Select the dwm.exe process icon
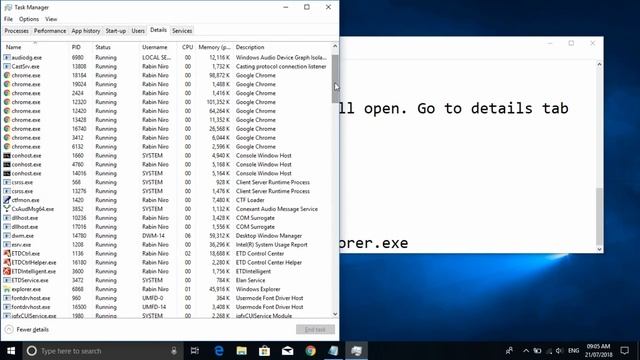 7,236
